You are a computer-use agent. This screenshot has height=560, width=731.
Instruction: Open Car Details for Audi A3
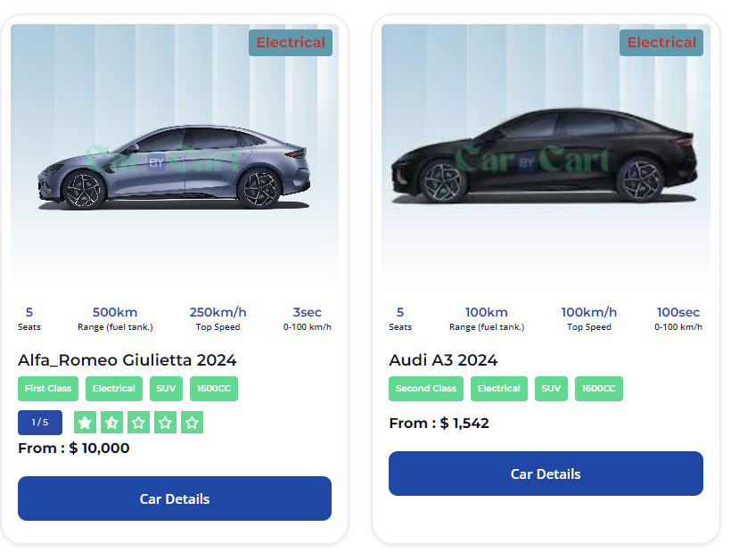pos(546,474)
